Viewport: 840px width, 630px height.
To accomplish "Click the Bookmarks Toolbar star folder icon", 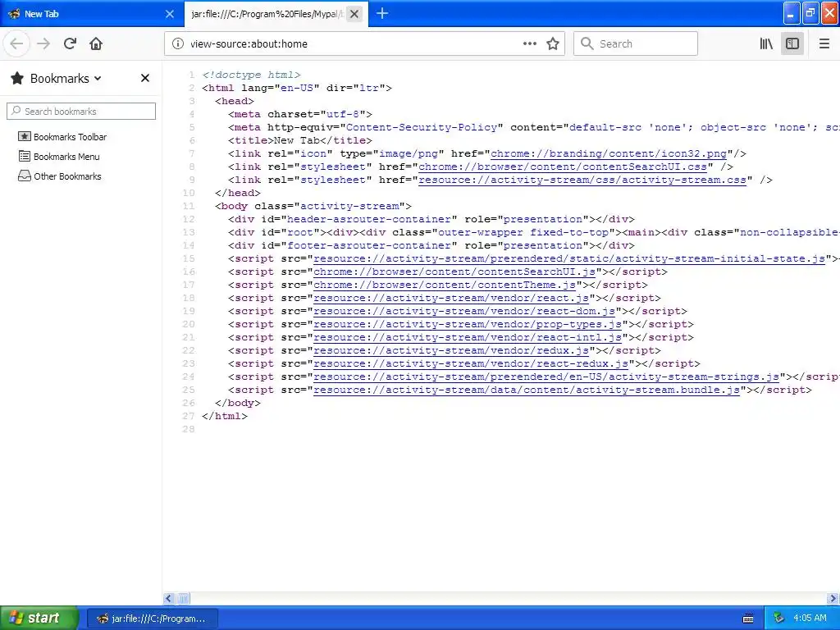I will point(25,136).
